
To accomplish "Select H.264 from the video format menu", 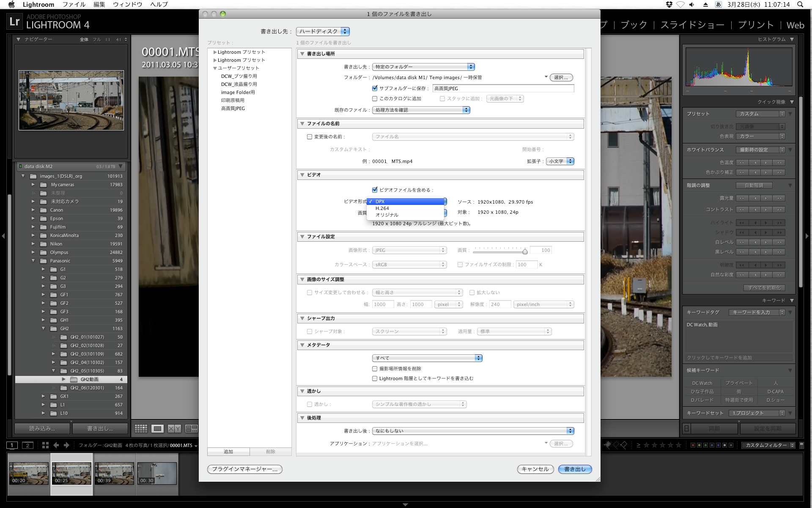I will click(x=382, y=208).
